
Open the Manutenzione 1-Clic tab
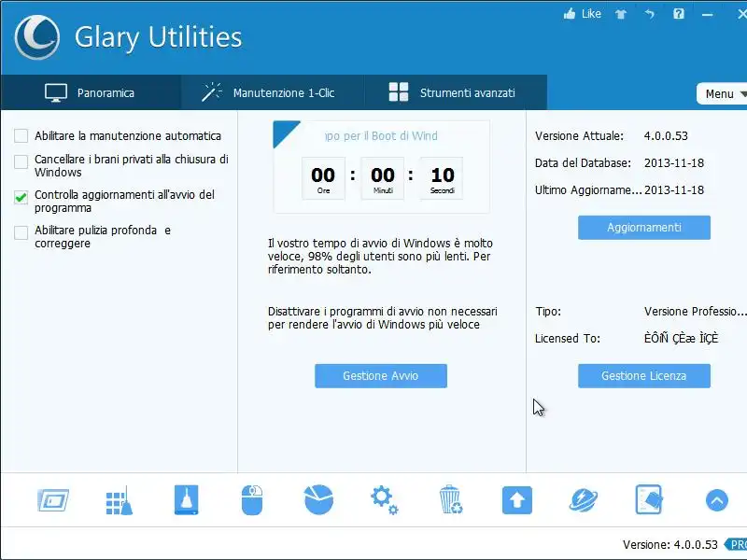point(273,92)
